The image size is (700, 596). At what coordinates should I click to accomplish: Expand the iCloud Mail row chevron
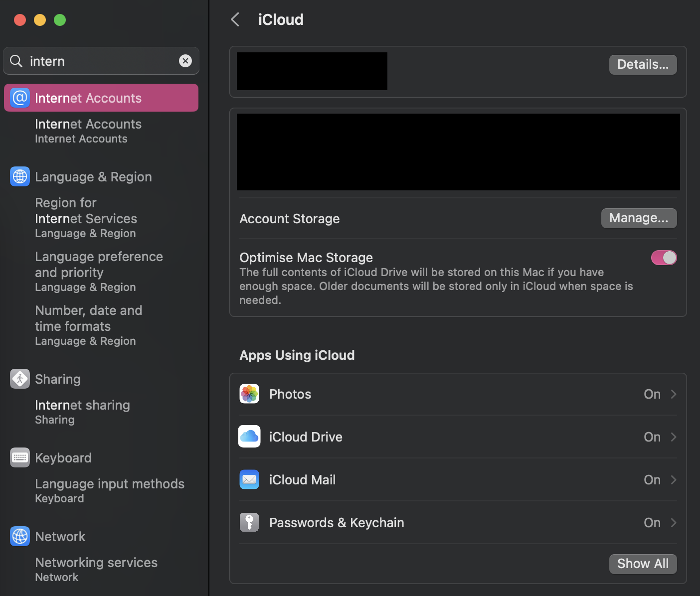click(x=674, y=480)
